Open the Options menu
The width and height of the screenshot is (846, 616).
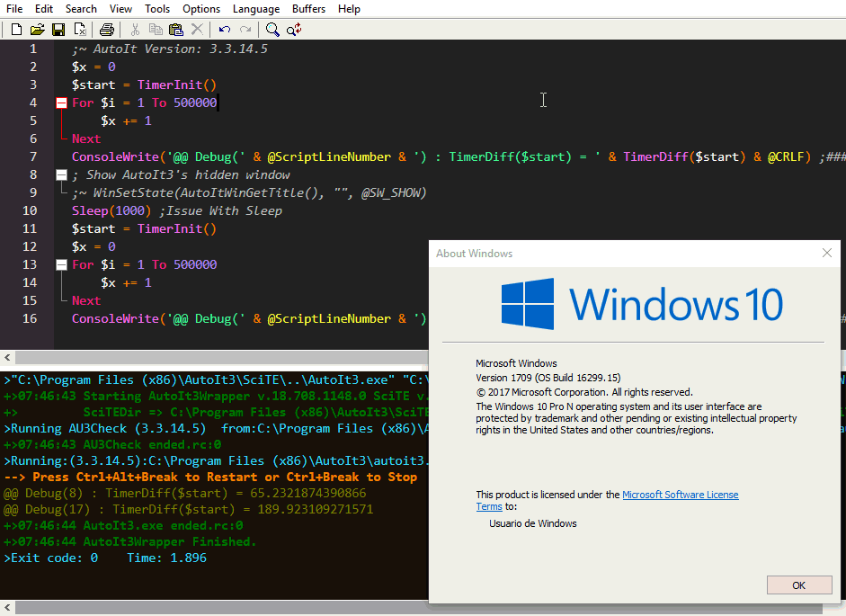click(201, 9)
